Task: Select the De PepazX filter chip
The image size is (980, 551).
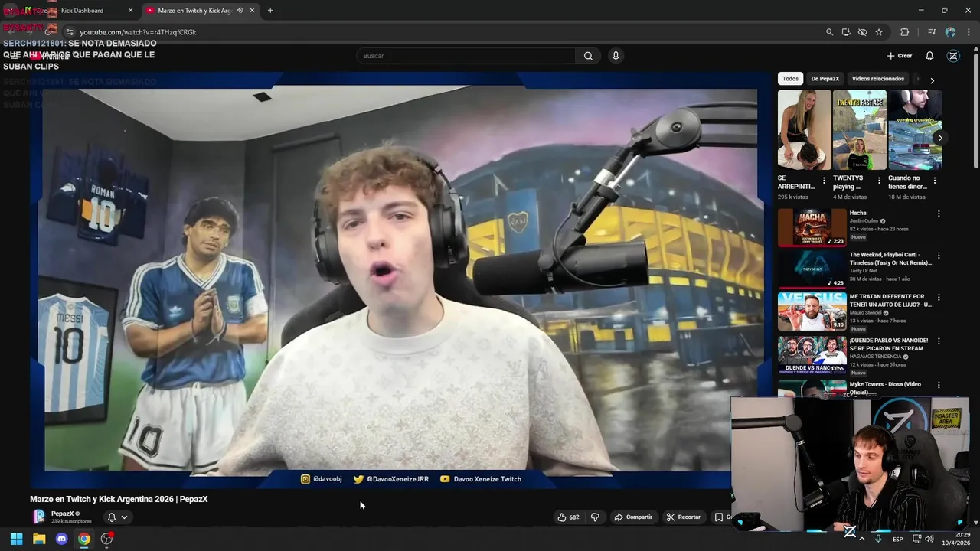Action: [825, 79]
